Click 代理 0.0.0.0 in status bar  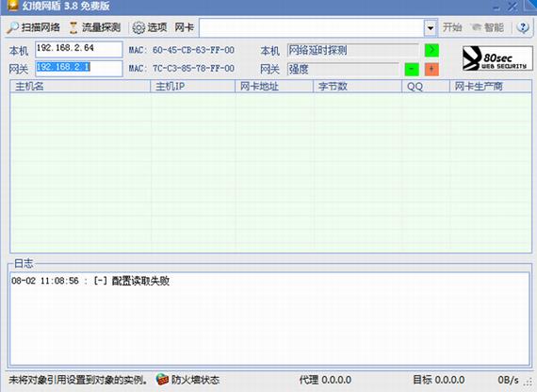[325, 380]
